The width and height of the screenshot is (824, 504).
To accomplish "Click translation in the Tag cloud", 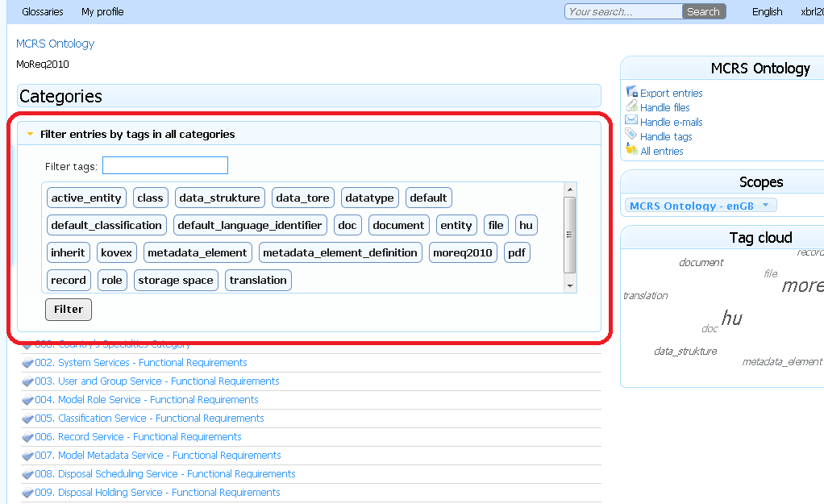I will pyautogui.click(x=645, y=295).
